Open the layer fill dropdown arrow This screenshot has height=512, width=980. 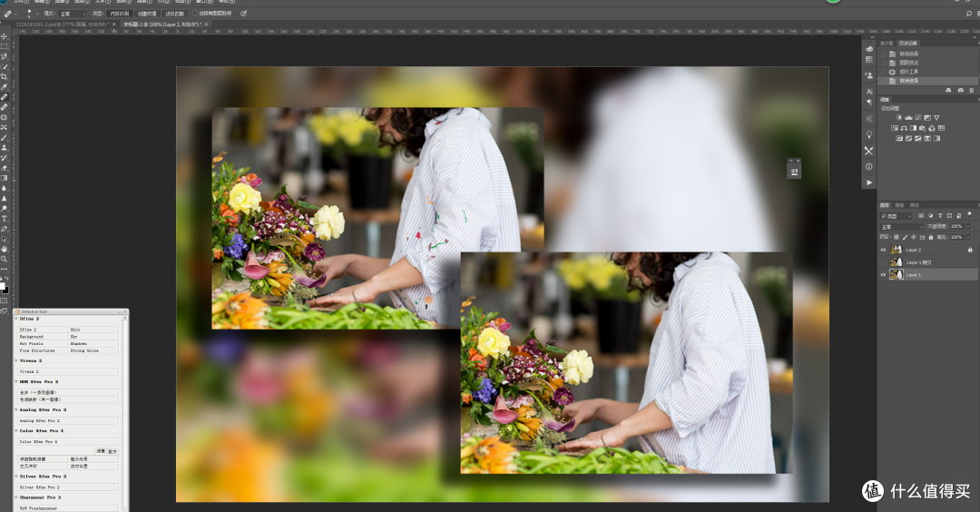click(x=968, y=237)
